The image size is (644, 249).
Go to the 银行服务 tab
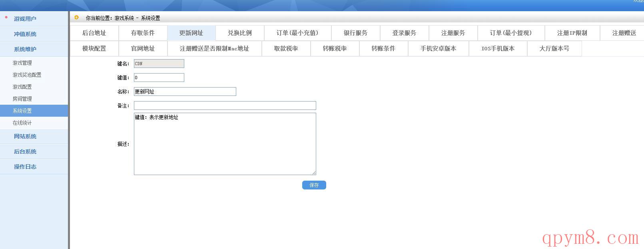(x=356, y=33)
